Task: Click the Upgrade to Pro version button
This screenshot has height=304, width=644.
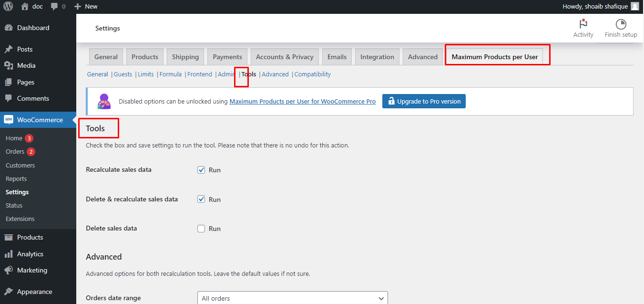Action: [x=424, y=101]
